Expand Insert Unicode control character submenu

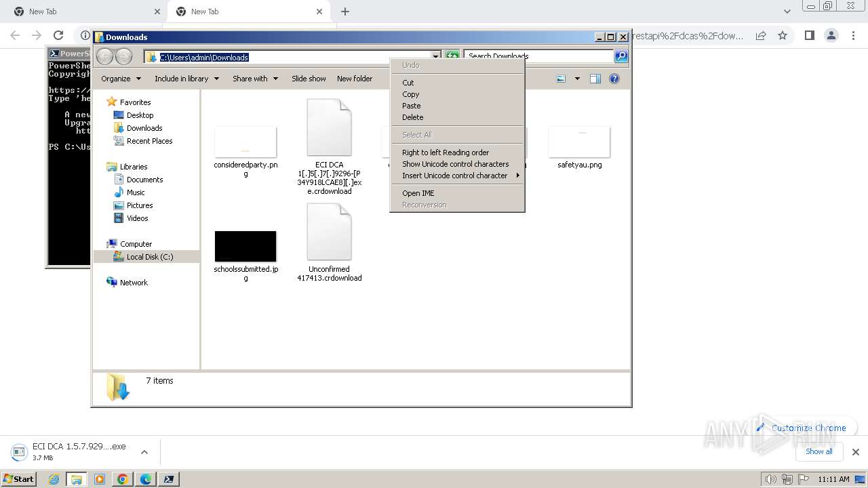[457, 176]
